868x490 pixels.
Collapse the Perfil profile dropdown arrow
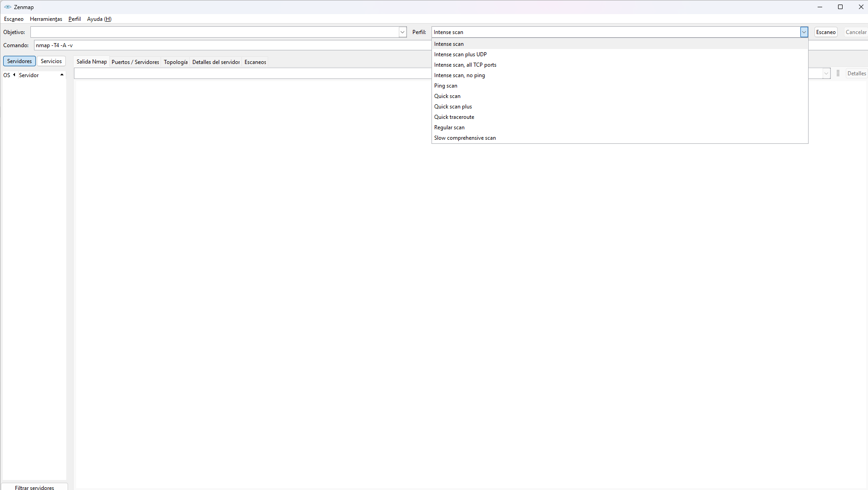(804, 32)
